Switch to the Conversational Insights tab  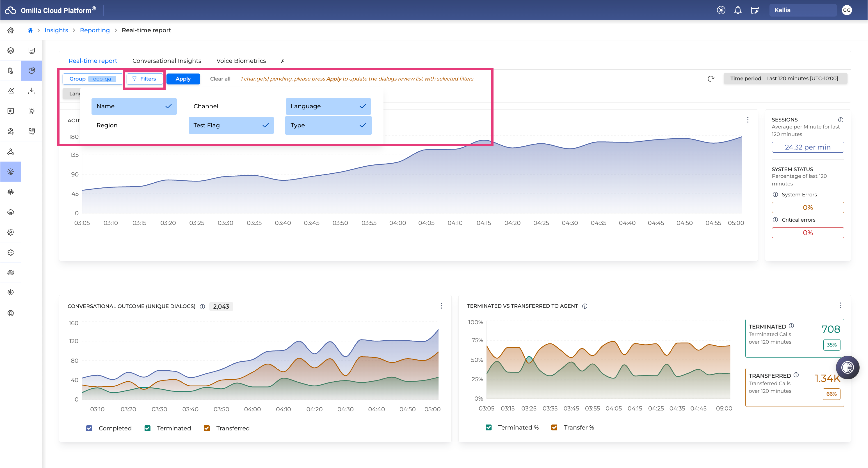coord(167,61)
